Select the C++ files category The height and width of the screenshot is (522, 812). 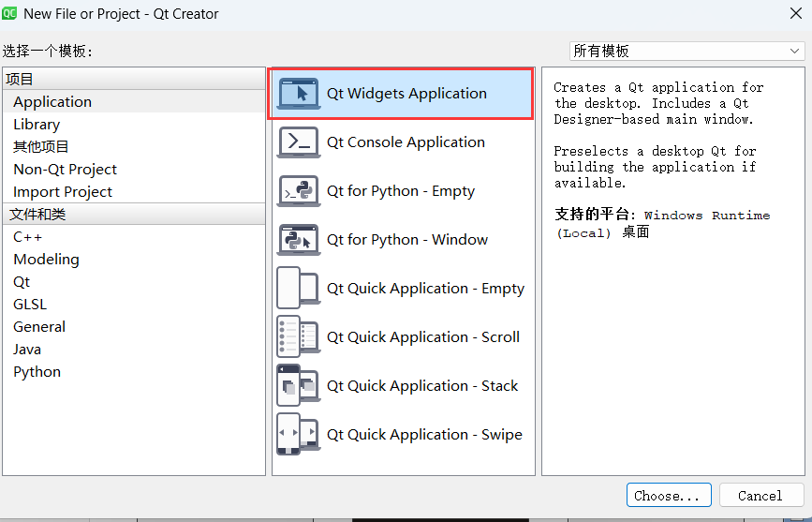(134, 237)
